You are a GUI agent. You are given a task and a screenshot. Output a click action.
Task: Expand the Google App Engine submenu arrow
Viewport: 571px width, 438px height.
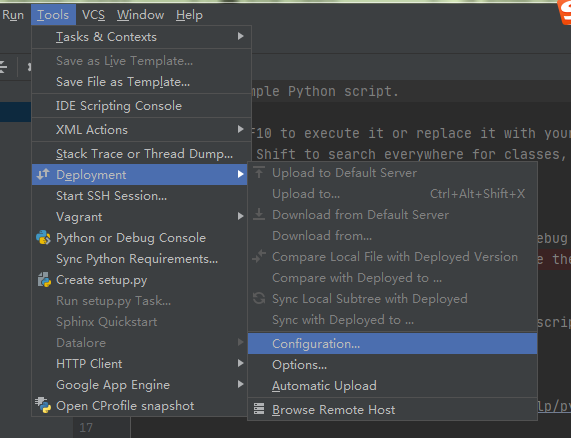click(240, 384)
